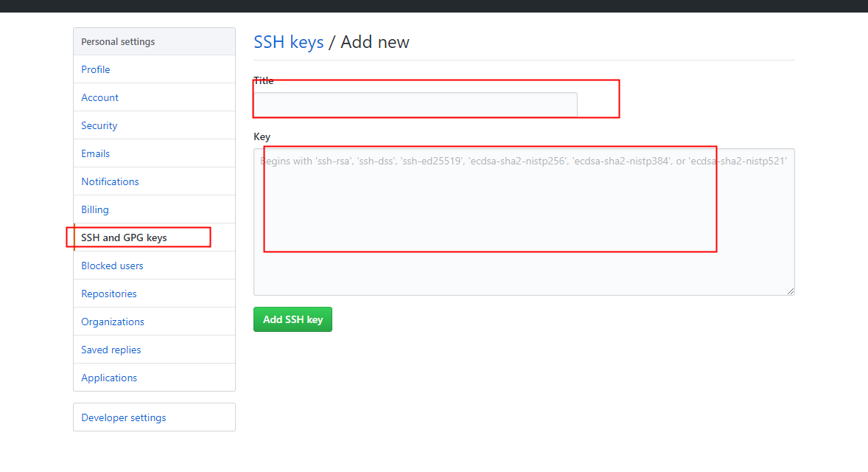Open Developer settings

(123, 417)
